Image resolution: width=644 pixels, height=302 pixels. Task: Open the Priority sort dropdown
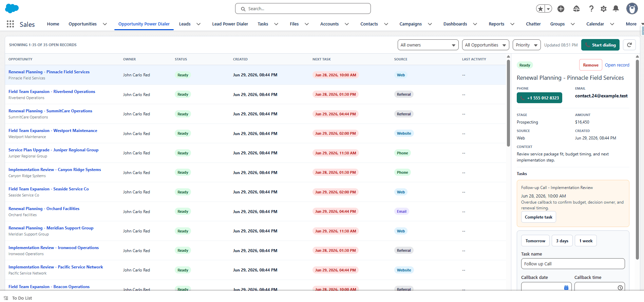point(527,45)
